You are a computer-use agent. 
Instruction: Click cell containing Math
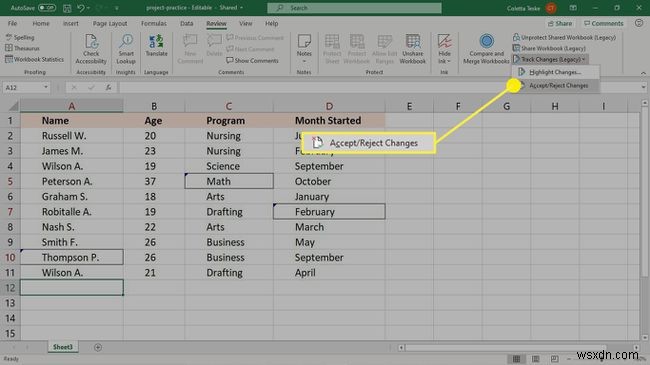tap(229, 181)
